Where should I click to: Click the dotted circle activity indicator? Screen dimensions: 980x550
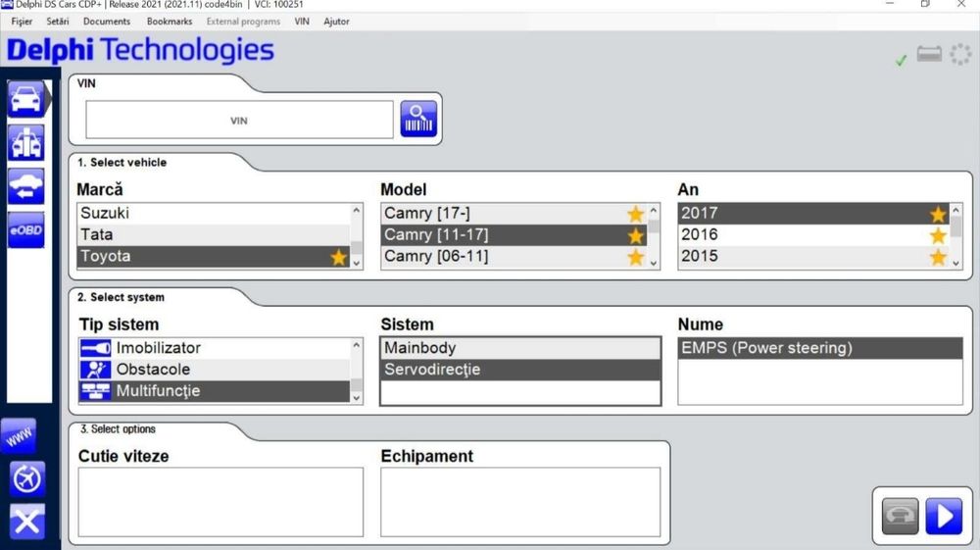[960, 54]
